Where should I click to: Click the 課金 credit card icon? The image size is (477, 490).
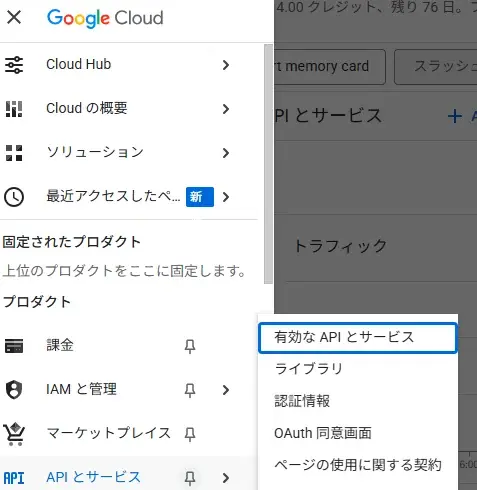(14, 346)
